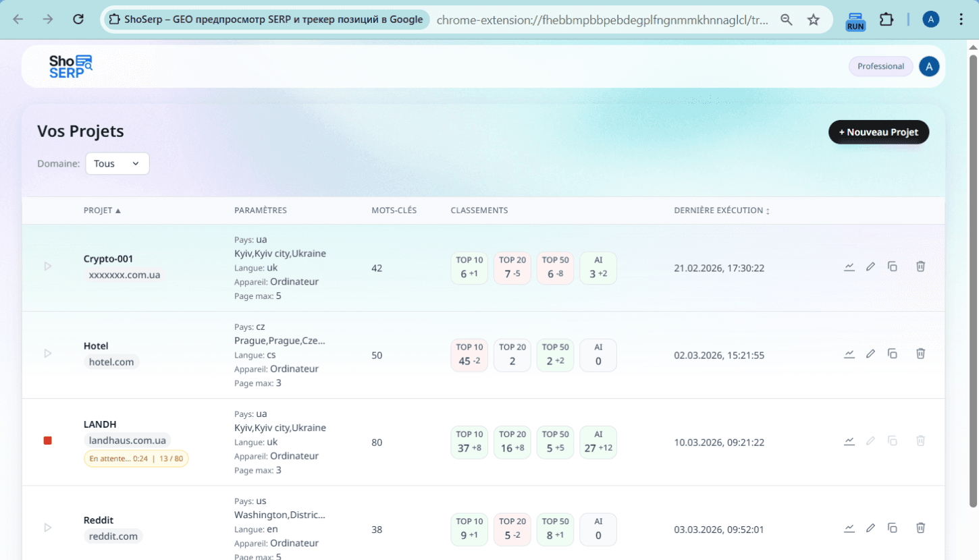Screen dimensions: 979x560
Task: Delete the Hotel project
Action: coord(920,354)
